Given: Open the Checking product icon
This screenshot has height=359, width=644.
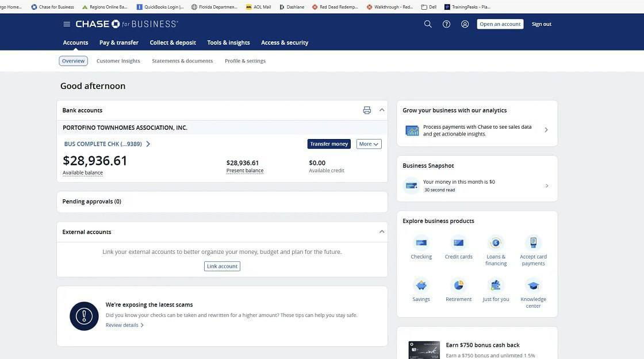Looking at the screenshot, I should (421, 243).
